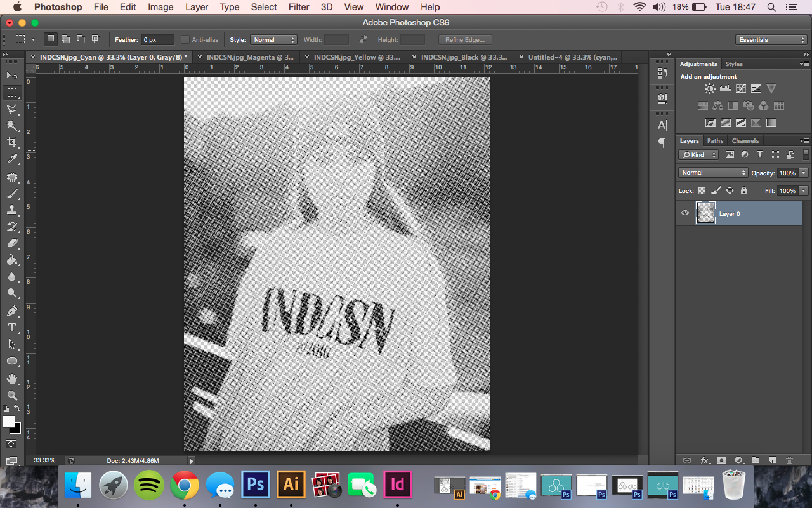Toggle lock image pixels

click(x=716, y=190)
